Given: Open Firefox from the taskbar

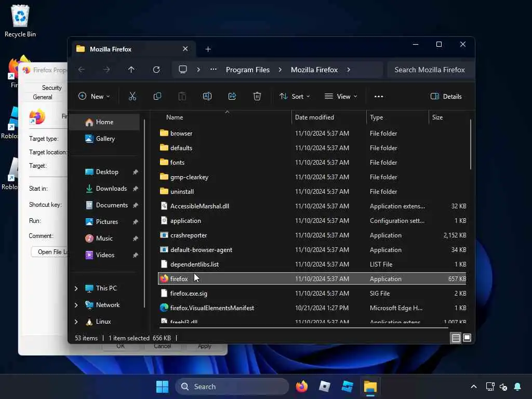Looking at the screenshot, I should click(x=302, y=387).
